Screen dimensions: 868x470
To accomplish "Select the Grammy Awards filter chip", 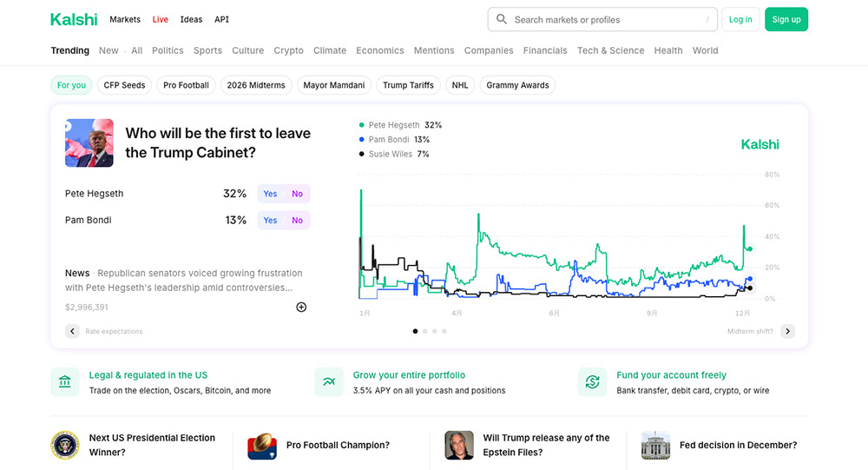I will [517, 85].
